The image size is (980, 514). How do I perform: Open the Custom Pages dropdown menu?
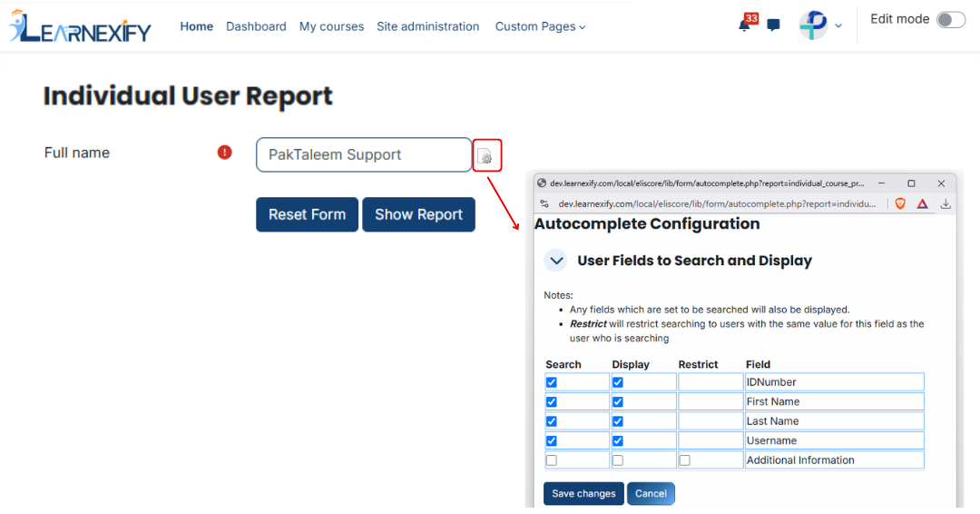540,26
